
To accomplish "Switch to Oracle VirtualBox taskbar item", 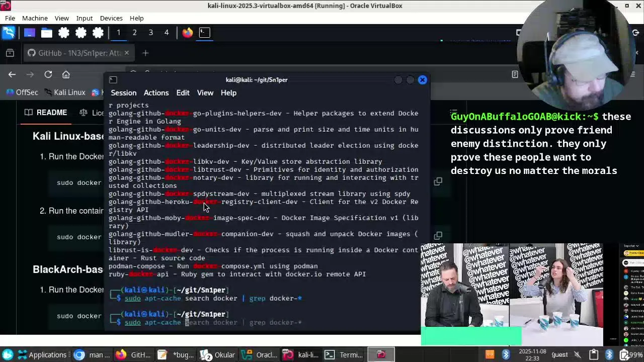I will (260, 355).
